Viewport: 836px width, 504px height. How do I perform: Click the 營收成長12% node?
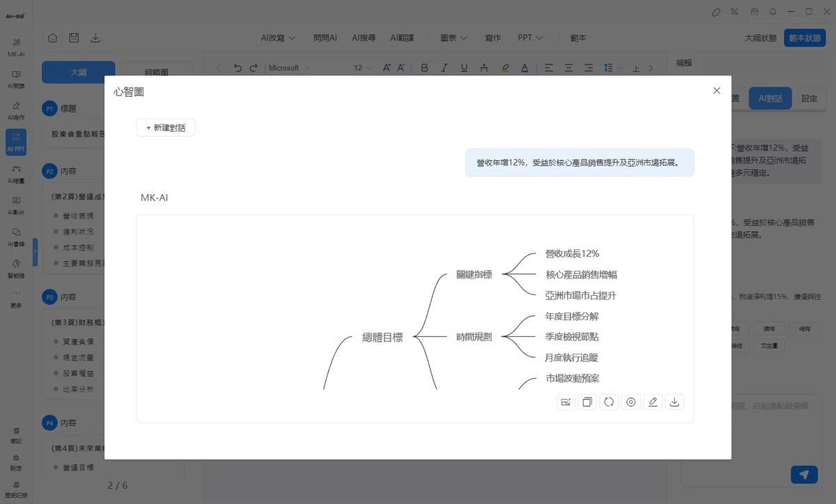point(572,253)
